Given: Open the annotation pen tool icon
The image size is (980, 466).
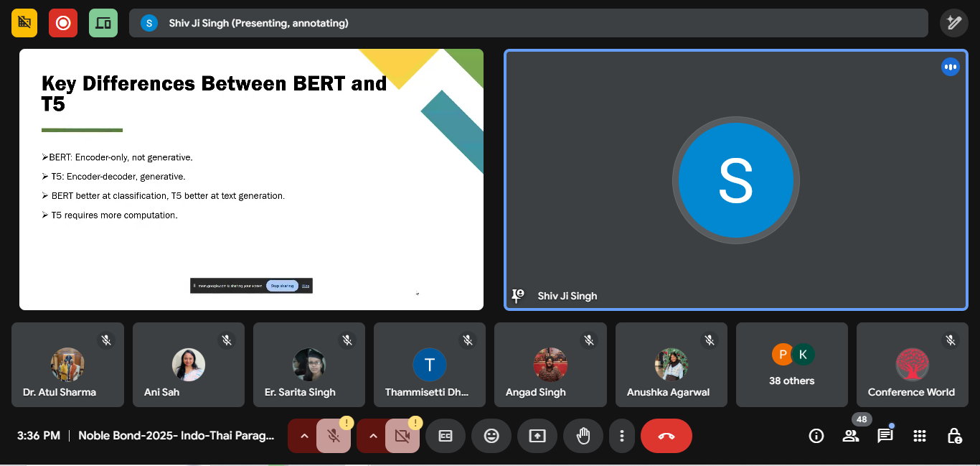Looking at the screenshot, I should pyautogui.click(x=953, y=23).
